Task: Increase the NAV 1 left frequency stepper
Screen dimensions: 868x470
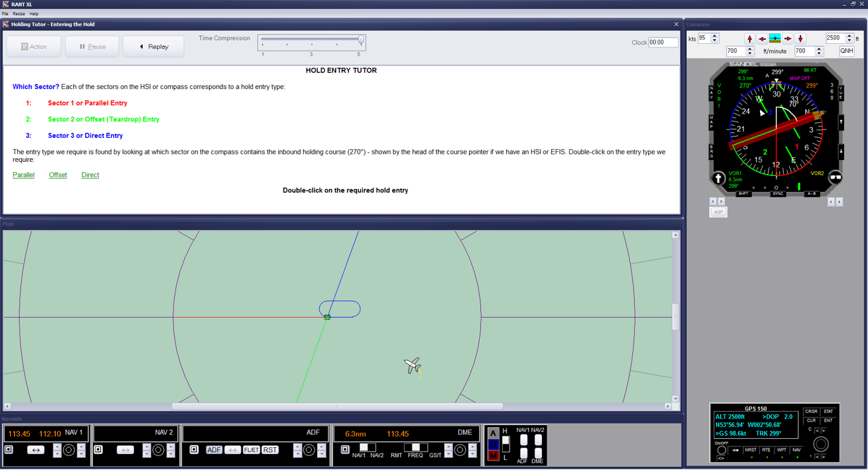Action: (x=57, y=447)
